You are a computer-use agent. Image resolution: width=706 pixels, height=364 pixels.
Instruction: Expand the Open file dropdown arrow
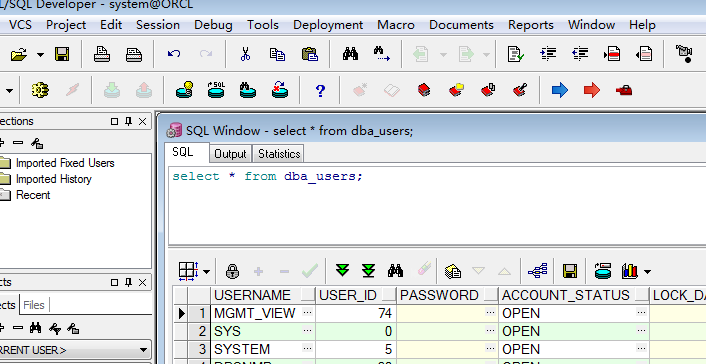pos(41,55)
